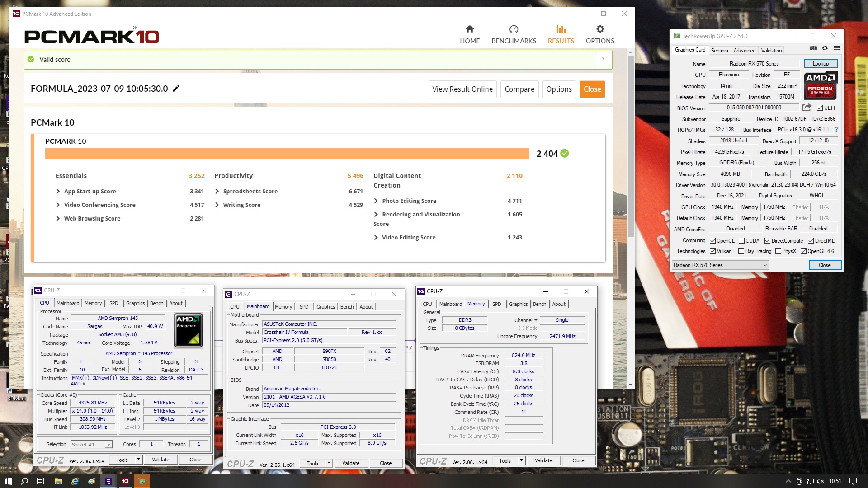
Task: Open Task View on the taskbar
Action: [41, 481]
